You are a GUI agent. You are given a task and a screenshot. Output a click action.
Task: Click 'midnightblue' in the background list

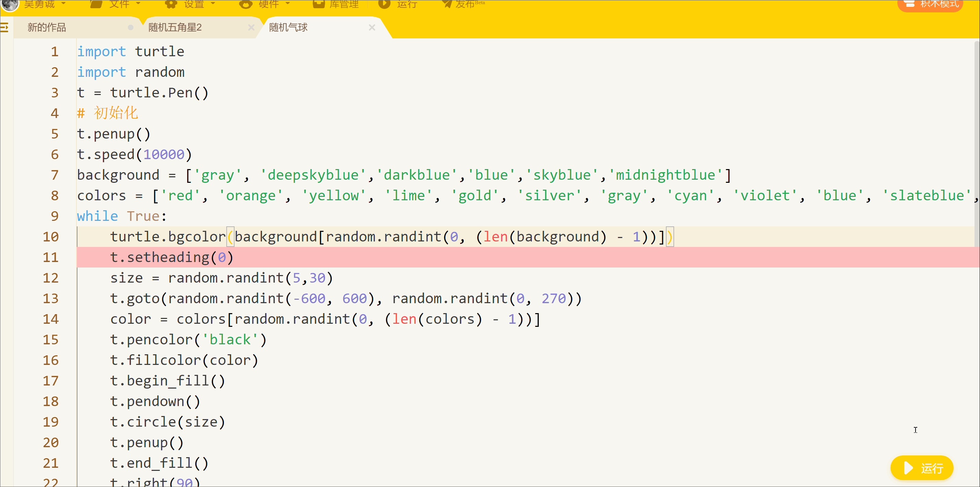(665, 175)
